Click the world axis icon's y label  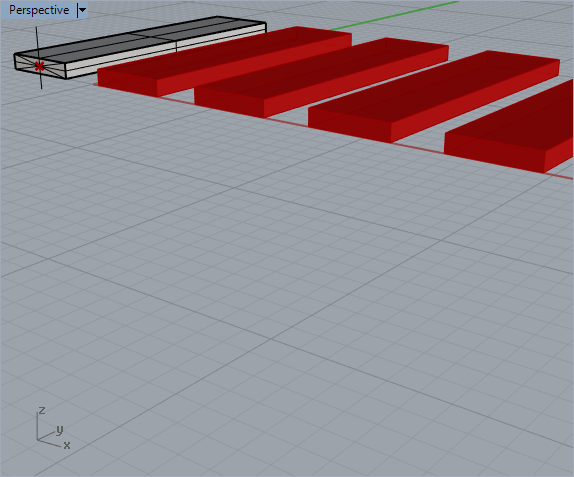click(x=60, y=429)
